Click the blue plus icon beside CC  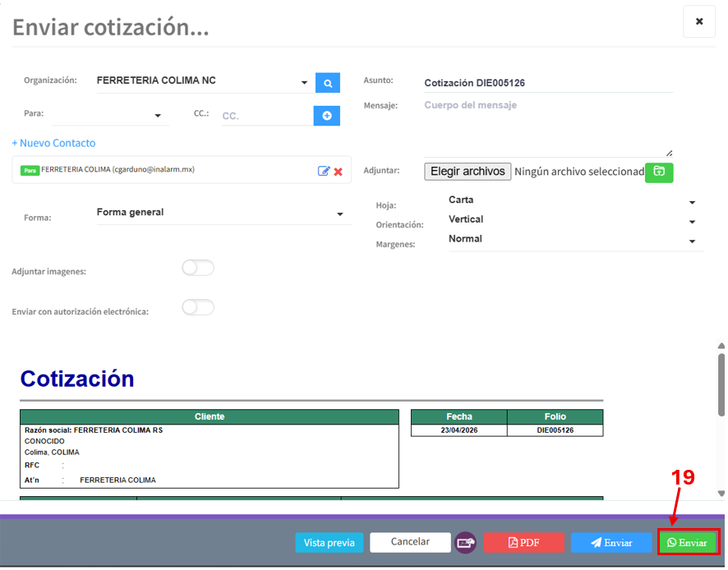point(326,116)
